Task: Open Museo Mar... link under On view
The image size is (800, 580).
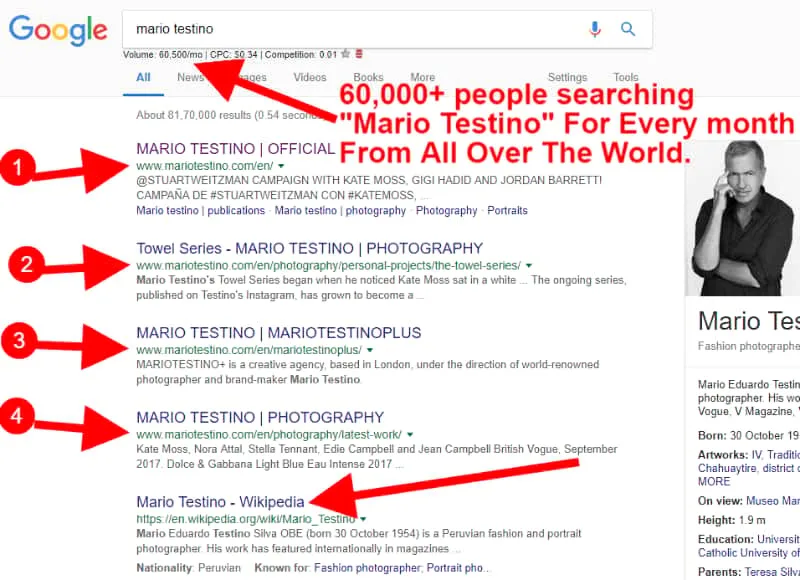Action: [x=772, y=501]
